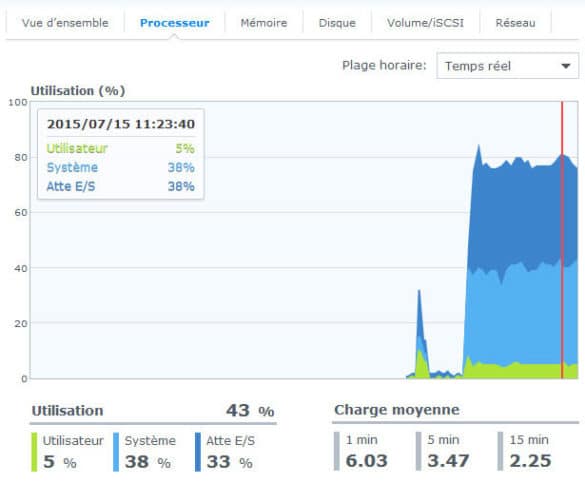Go to the Volume/iSCSI tab
This screenshot has width=585, height=502.
pos(425,23)
